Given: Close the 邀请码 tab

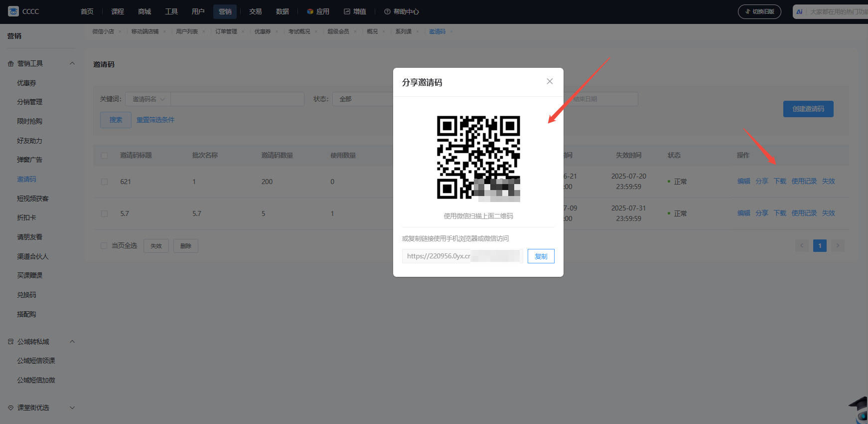Looking at the screenshot, I should [451, 31].
